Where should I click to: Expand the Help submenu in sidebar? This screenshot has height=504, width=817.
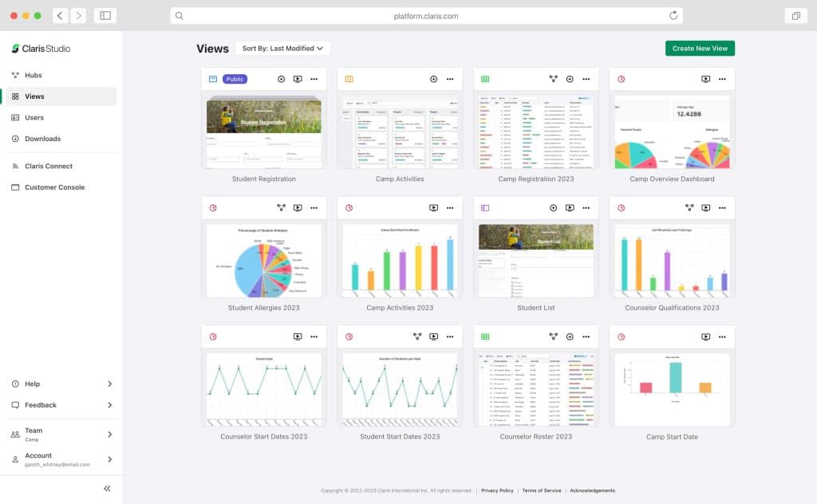pos(109,384)
